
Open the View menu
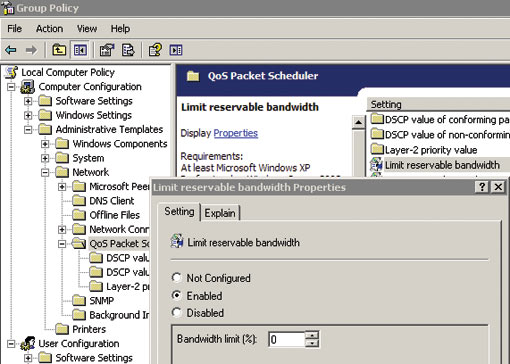coord(87,29)
